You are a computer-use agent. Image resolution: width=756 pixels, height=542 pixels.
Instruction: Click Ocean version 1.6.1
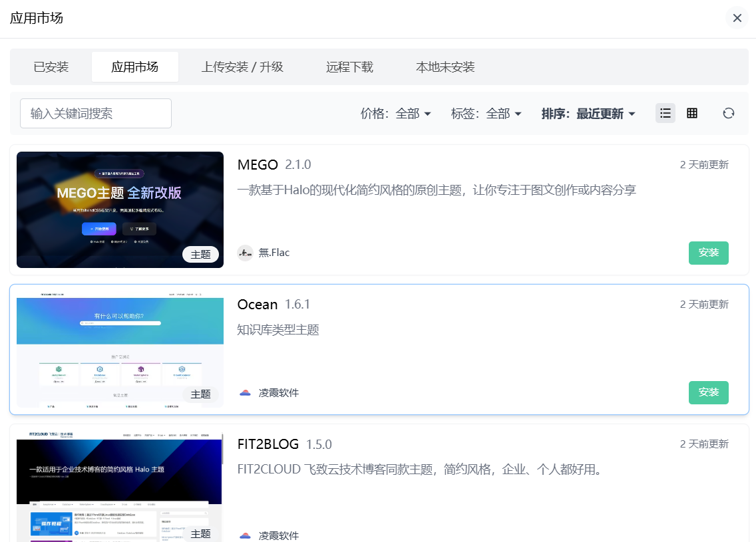(x=297, y=305)
